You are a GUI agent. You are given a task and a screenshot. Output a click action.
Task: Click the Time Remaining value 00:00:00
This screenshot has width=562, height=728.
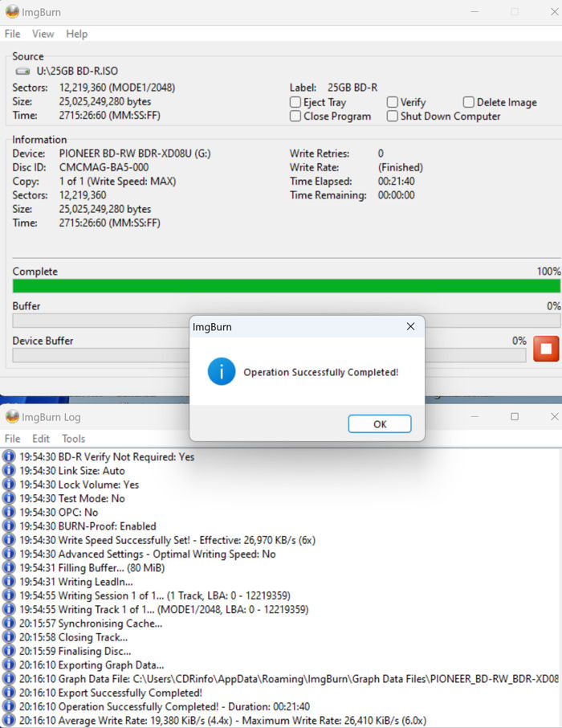point(397,195)
